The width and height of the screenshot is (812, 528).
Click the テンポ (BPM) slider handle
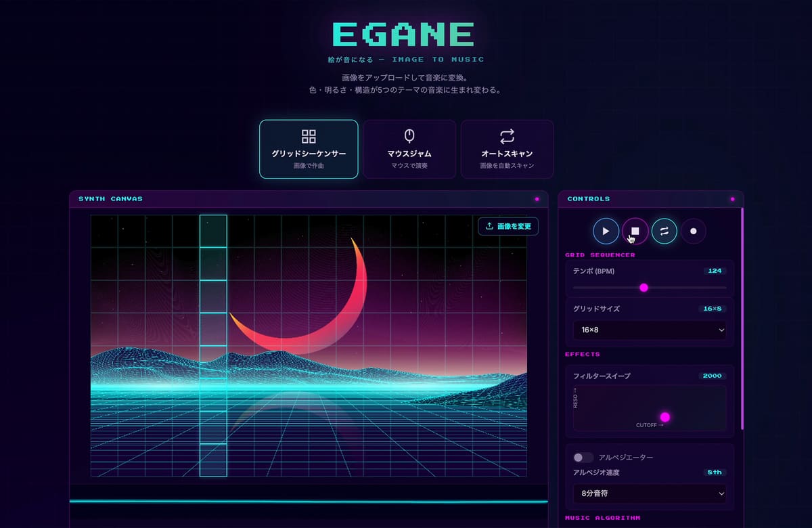click(x=644, y=288)
